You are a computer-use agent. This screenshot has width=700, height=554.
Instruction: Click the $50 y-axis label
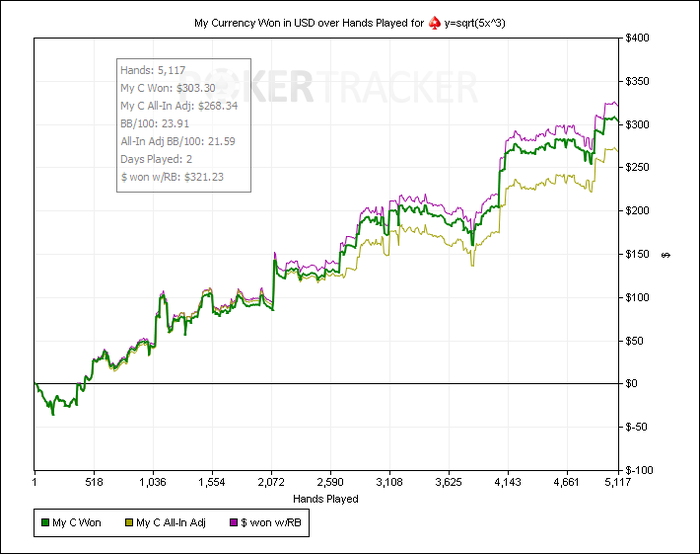pos(634,341)
